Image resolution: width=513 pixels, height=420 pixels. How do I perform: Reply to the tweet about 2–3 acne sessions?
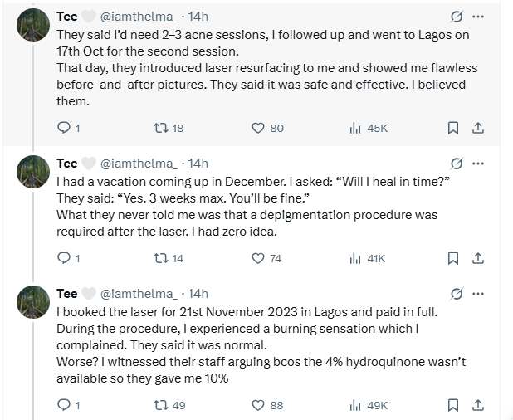pyautogui.click(x=64, y=128)
